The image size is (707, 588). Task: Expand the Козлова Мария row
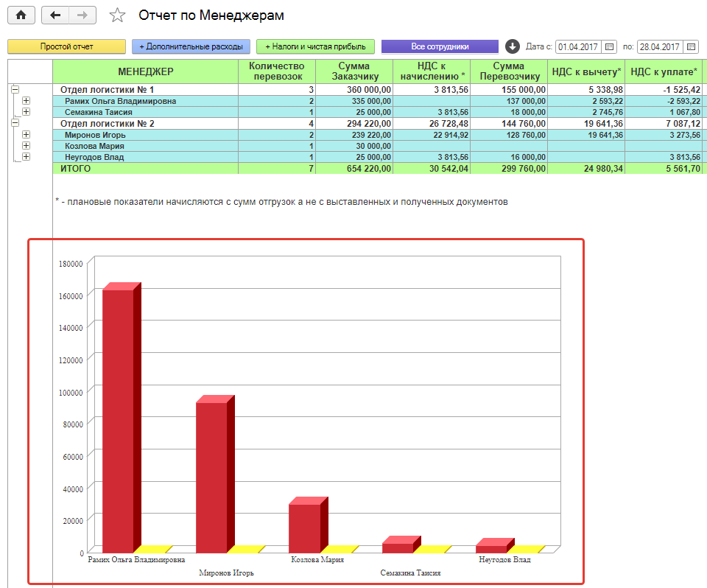tap(27, 145)
